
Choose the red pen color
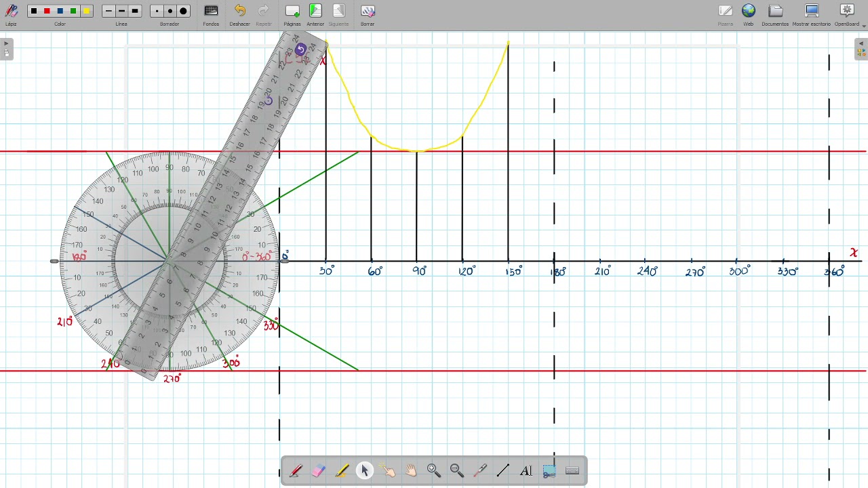[x=47, y=11]
